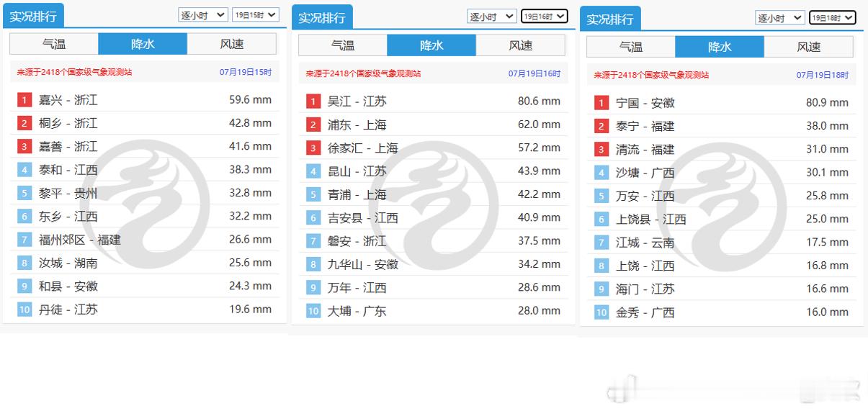The height and width of the screenshot is (411, 868).
Task: Open the 逐小时 dropdown in the 19日16时 panel
Action: tap(492, 16)
